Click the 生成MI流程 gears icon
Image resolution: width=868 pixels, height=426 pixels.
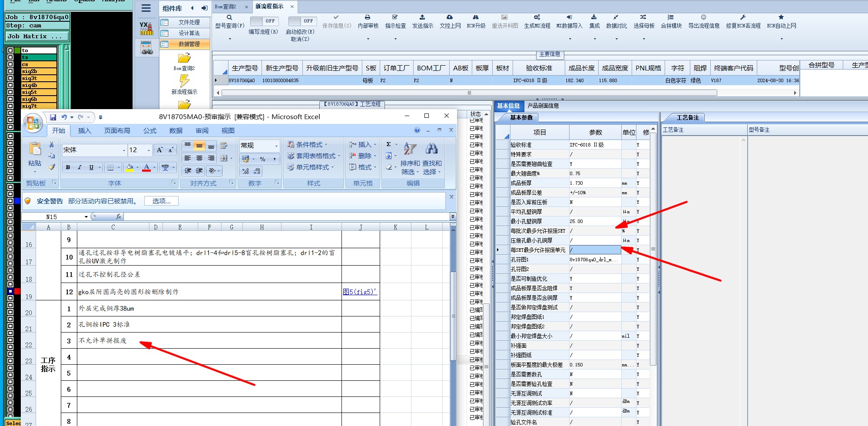(537, 17)
